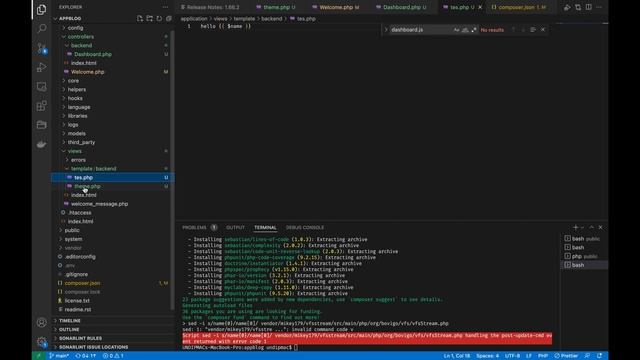Expand the replace field chevron in find widget

386,30
